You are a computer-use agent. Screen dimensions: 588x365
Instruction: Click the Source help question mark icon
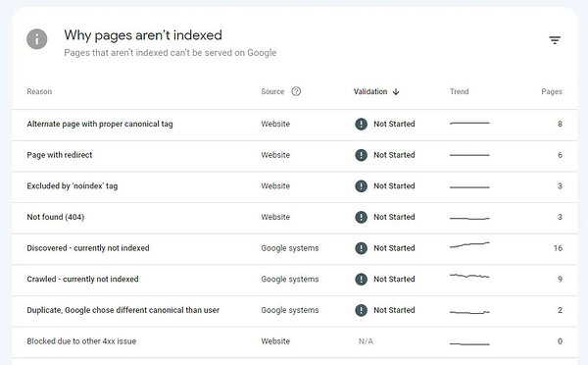[296, 91]
